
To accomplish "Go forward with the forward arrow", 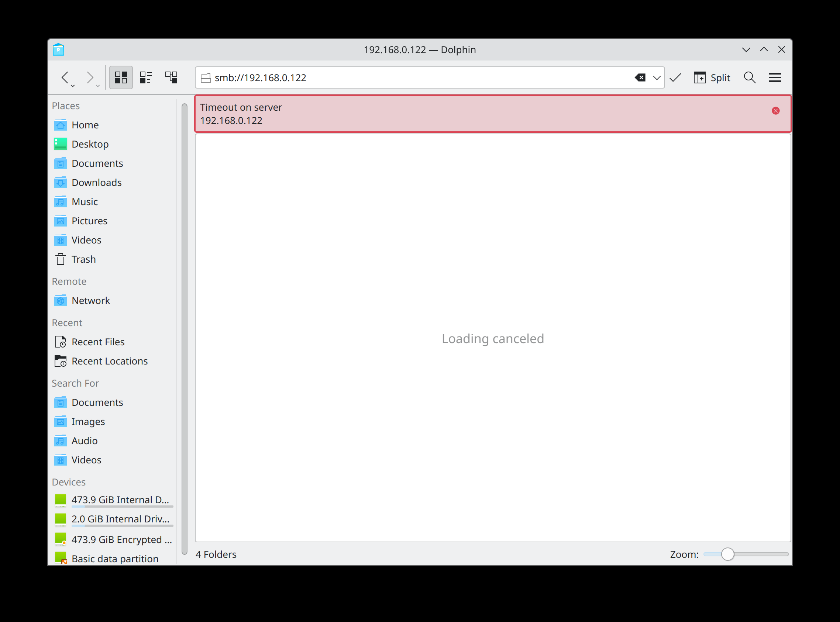I will [x=90, y=77].
